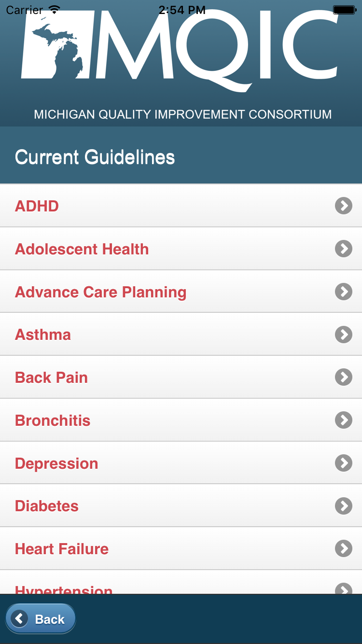Click the chevron for Advance Care Planning
The width and height of the screenshot is (362, 644).
(343, 292)
